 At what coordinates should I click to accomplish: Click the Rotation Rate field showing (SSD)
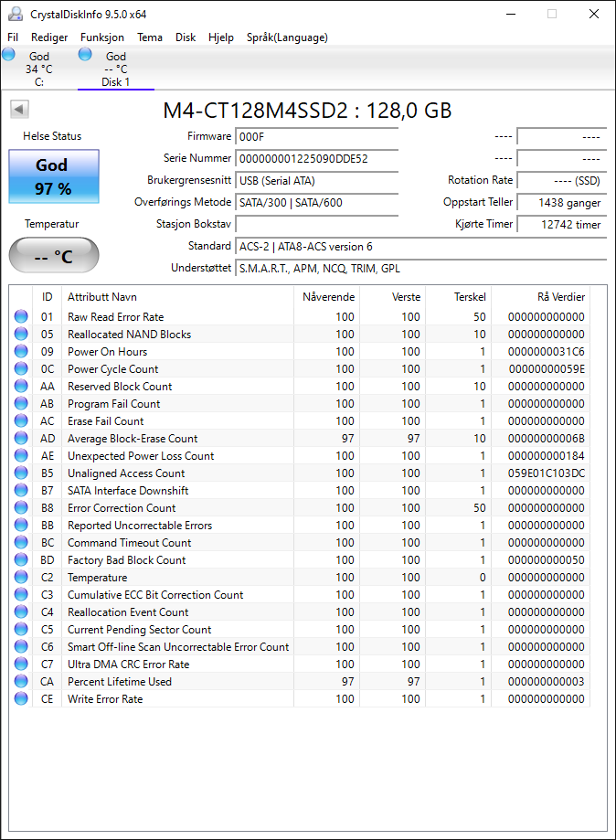(561, 181)
